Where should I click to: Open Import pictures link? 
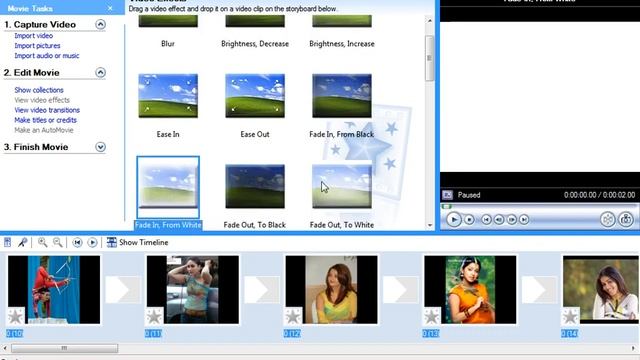coord(37,46)
